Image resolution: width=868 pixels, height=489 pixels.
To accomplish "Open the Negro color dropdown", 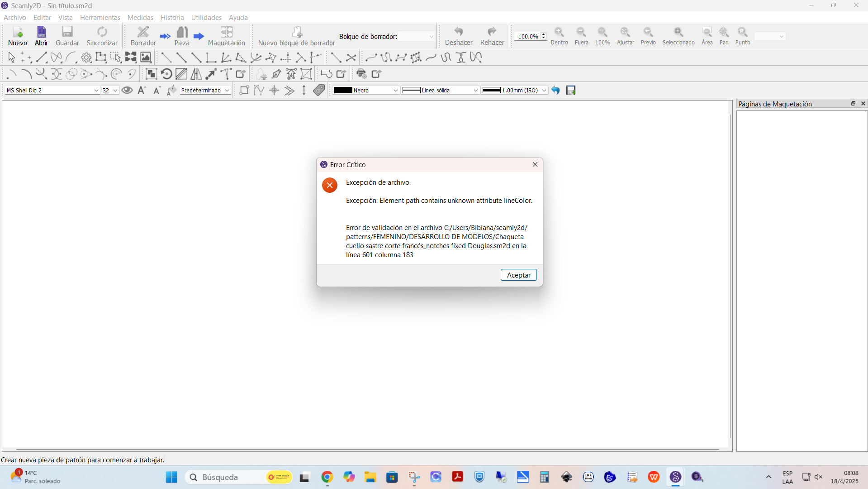I will coord(366,90).
